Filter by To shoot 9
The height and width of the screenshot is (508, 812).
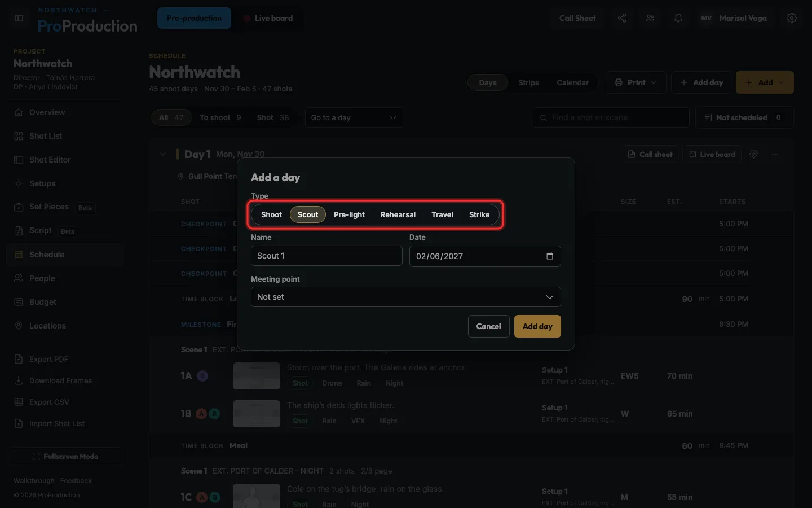(x=220, y=117)
